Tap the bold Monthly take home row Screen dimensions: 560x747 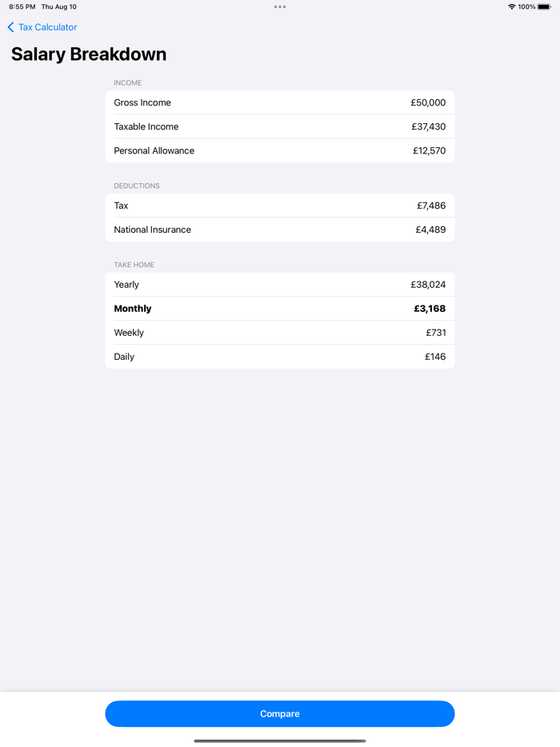[x=279, y=308]
